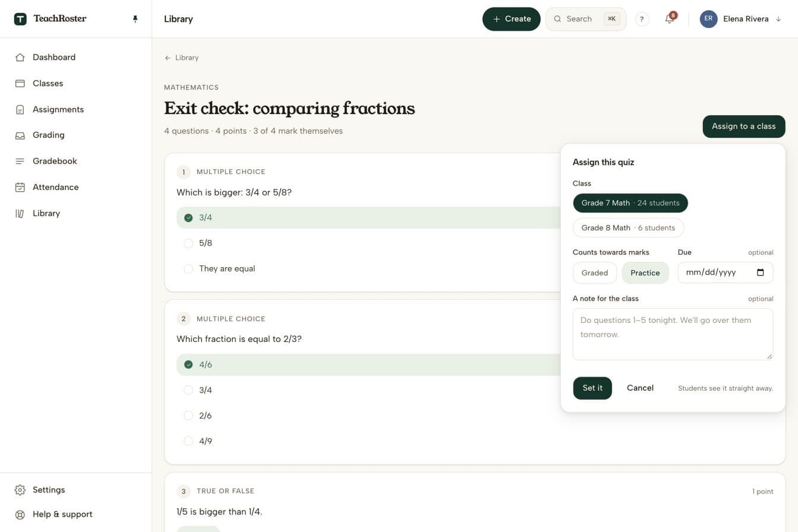The image size is (798, 532).
Task: Select the Grade 7 Math class chip
Action: [630, 203]
